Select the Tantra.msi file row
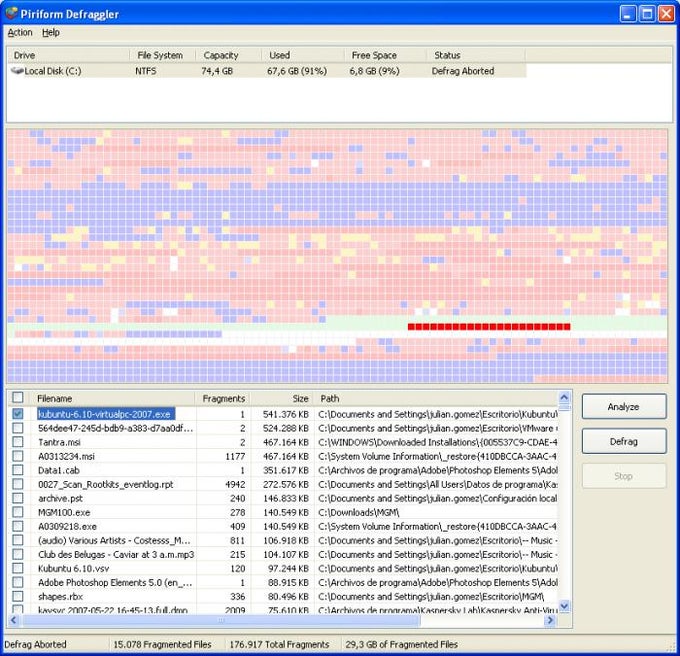This screenshot has width=680, height=656. (283, 442)
